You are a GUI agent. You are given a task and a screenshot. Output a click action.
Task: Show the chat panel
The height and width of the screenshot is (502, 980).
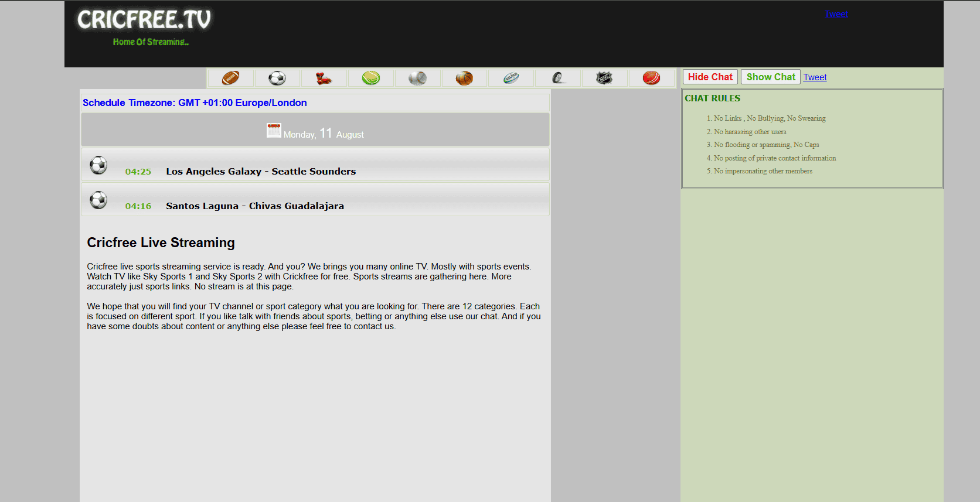point(770,77)
